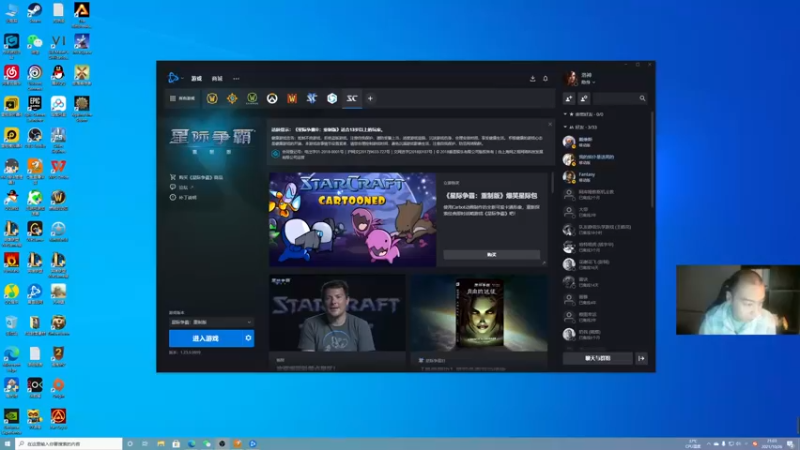Focus the taskbar search box

(x=69, y=444)
